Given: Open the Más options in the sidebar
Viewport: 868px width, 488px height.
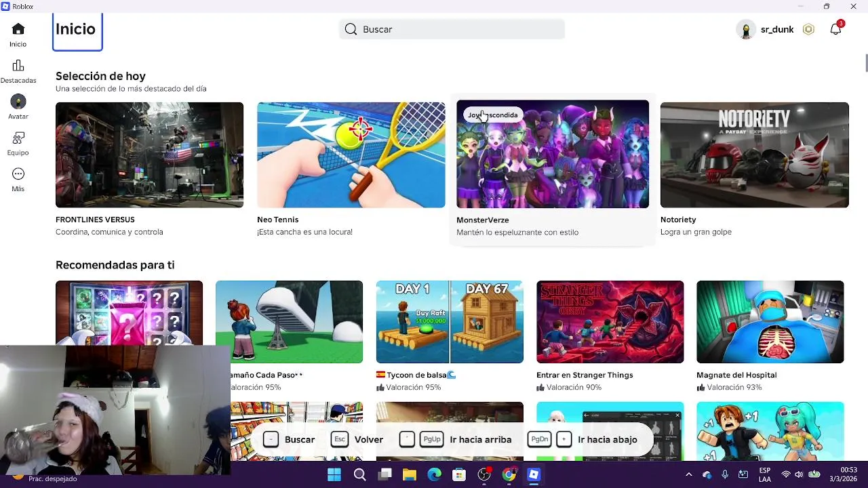Looking at the screenshot, I should pos(18,180).
